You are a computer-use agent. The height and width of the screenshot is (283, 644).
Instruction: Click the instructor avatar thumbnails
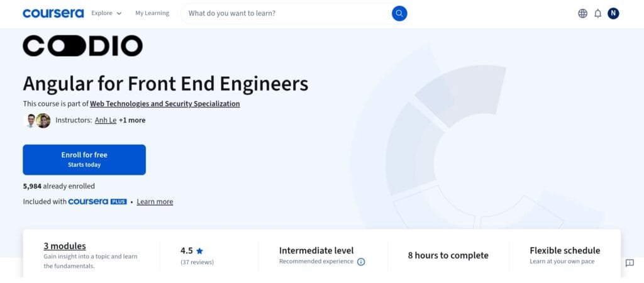(x=37, y=120)
